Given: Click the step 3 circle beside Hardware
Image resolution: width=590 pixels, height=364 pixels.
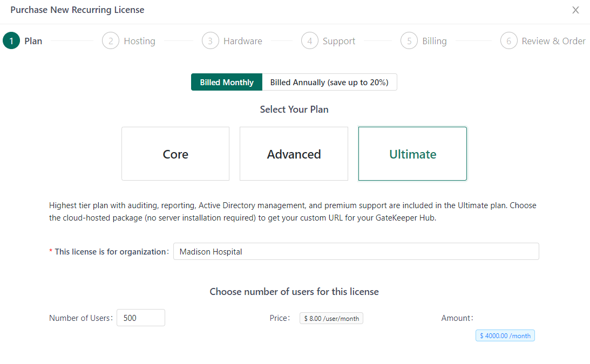Looking at the screenshot, I should pyautogui.click(x=210, y=41).
